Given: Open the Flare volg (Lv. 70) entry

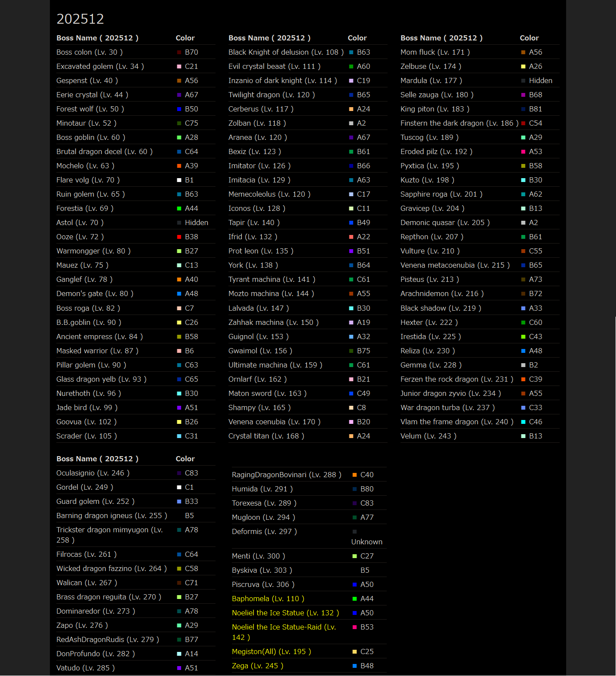Looking at the screenshot, I should [88, 180].
